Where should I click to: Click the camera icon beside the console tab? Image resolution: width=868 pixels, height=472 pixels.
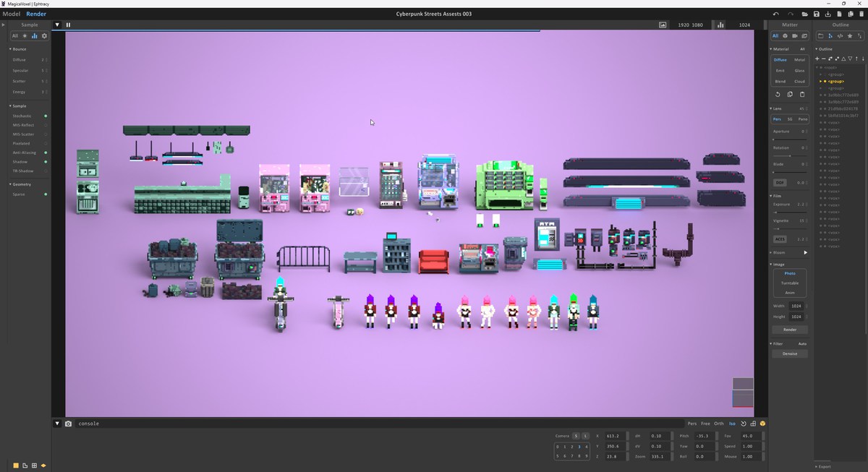click(x=68, y=424)
